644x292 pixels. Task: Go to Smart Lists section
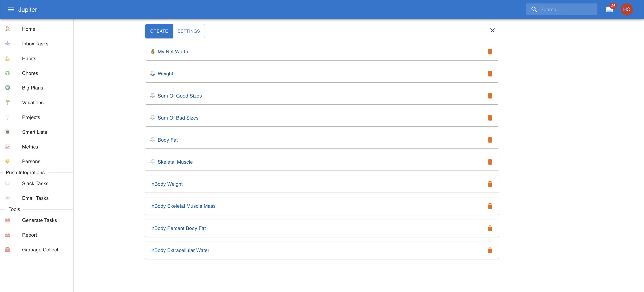click(34, 132)
